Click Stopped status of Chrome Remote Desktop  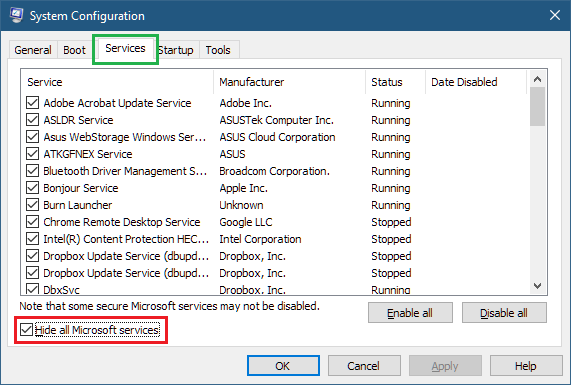pyautogui.click(x=391, y=222)
